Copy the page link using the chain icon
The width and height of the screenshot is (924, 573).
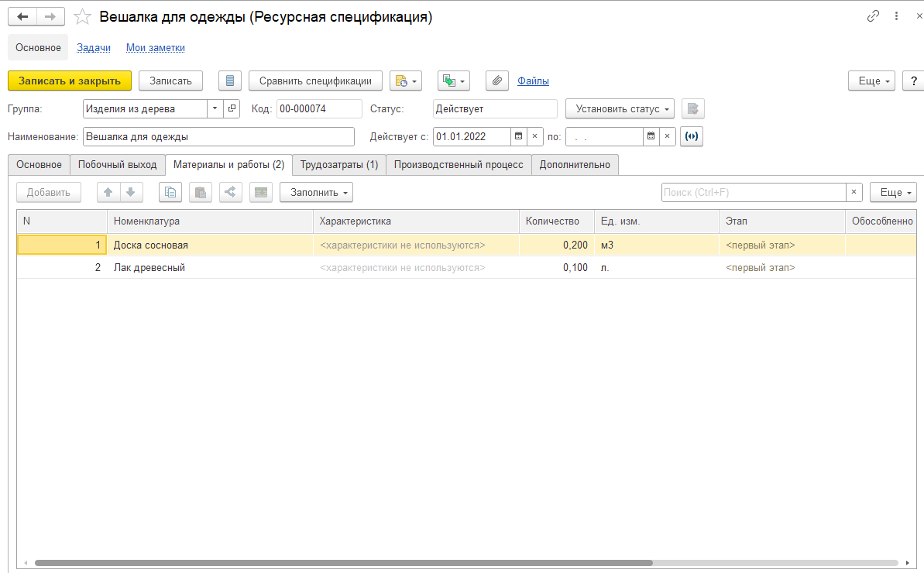(873, 16)
